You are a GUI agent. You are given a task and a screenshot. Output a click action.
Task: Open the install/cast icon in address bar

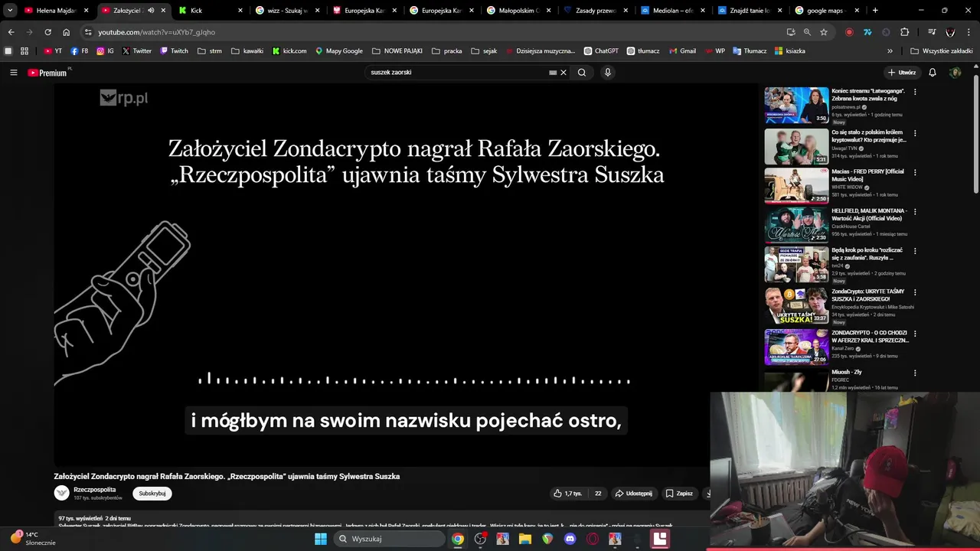pyautogui.click(x=790, y=32)
